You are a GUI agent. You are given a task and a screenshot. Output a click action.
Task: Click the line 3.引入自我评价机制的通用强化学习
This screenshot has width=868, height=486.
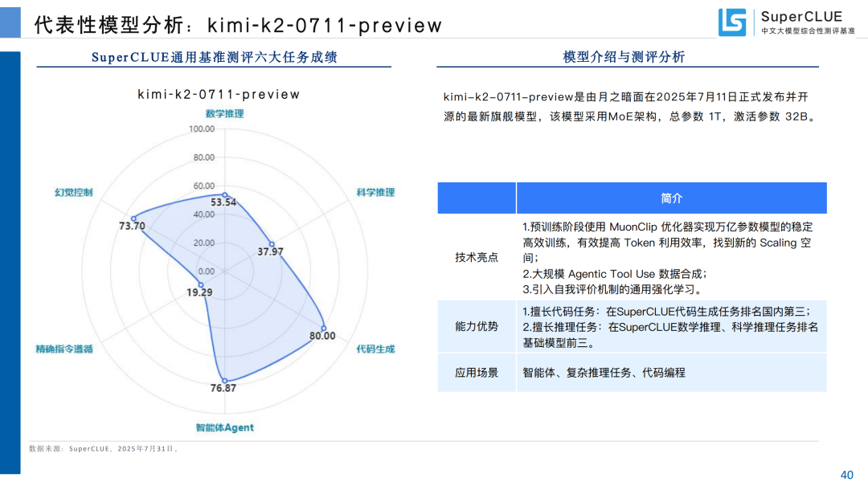(612, 289)
